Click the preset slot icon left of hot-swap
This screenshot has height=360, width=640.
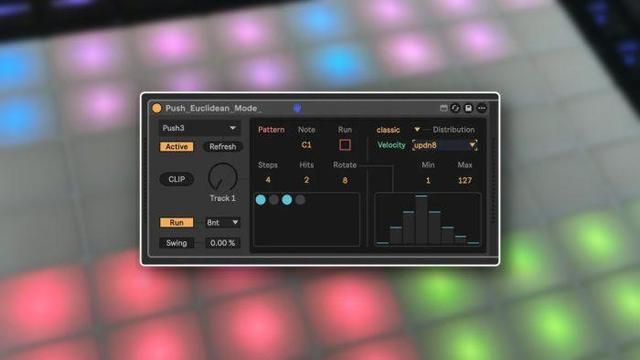[444, 108]
